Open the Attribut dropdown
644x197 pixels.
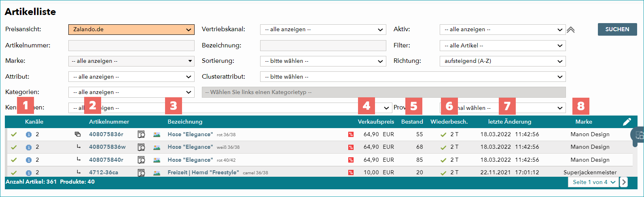pyautogui.click(x=131, y=77)
